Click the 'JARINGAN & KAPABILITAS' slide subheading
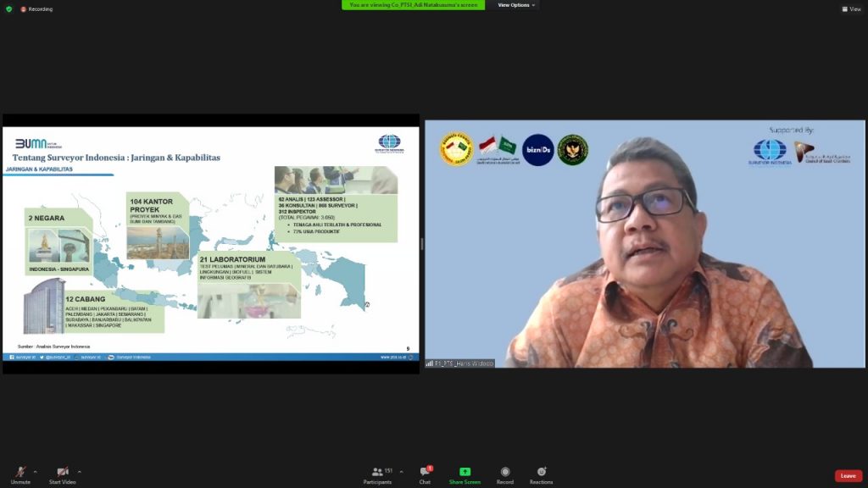This screenshot has width=868, height=488. [39, 169]
